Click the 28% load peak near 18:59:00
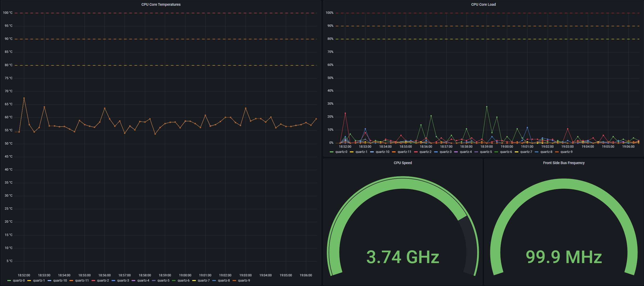The height and width of the screenshot is (286, 644). coord(487,107)
